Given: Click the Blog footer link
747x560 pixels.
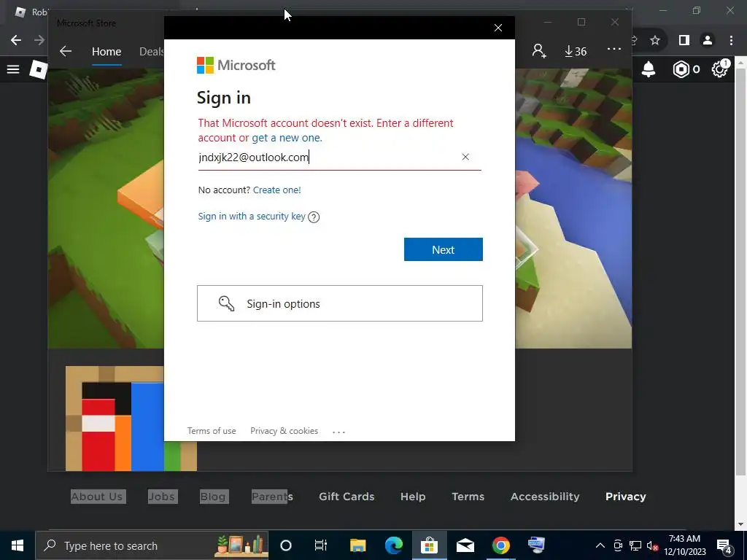Looking at the screenshot, I should (212, 496).
